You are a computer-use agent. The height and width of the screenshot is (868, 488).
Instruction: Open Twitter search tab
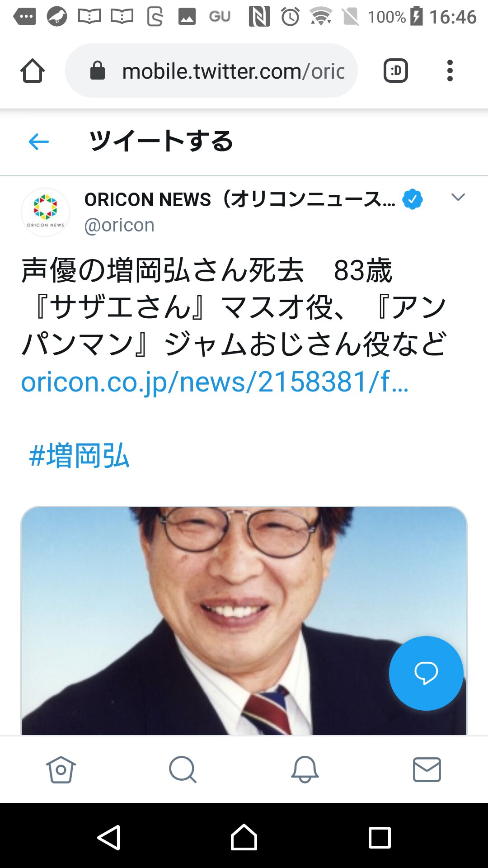[x=183, y=769]
